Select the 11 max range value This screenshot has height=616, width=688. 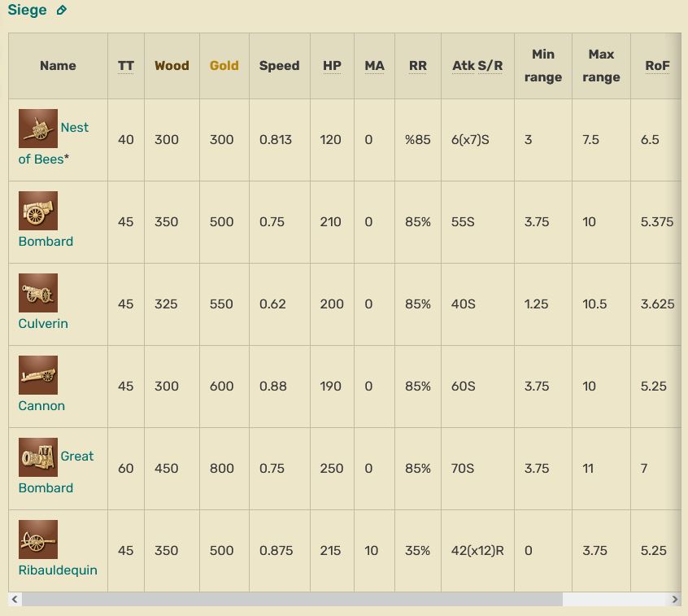pos(588,468)
